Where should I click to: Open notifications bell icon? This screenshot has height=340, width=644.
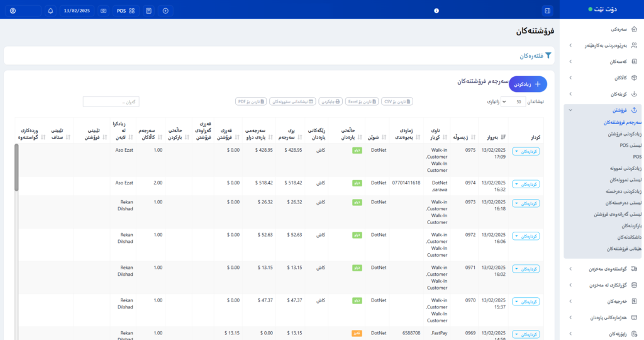pyautogui.click(x=50, y=11)
